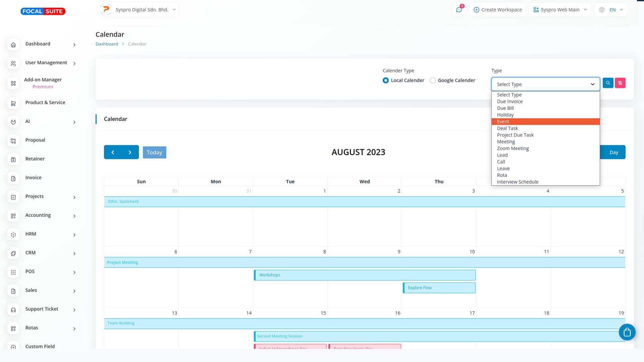Open the Workshops calendar event
The width and height of the screenshot is (644, 362).
pyautogui.click(x=364, y=275)
